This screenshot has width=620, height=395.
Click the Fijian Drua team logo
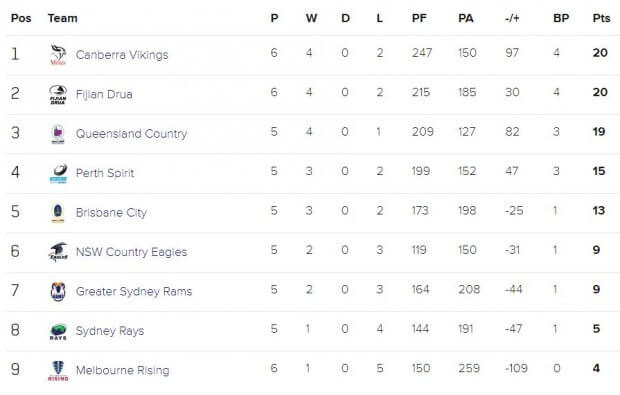point(58,94)
